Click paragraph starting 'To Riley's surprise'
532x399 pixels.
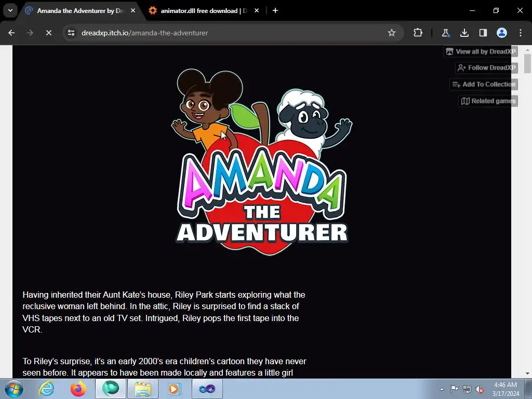click(165, 367)
